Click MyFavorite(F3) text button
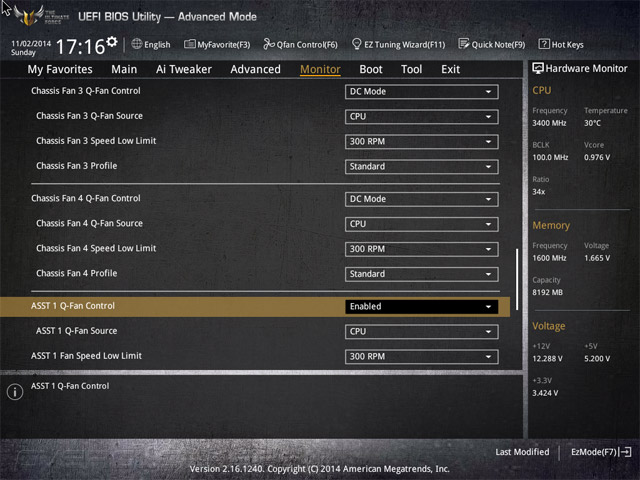The image size is (640, 480). pyautogui.click(x=224, y=44)
